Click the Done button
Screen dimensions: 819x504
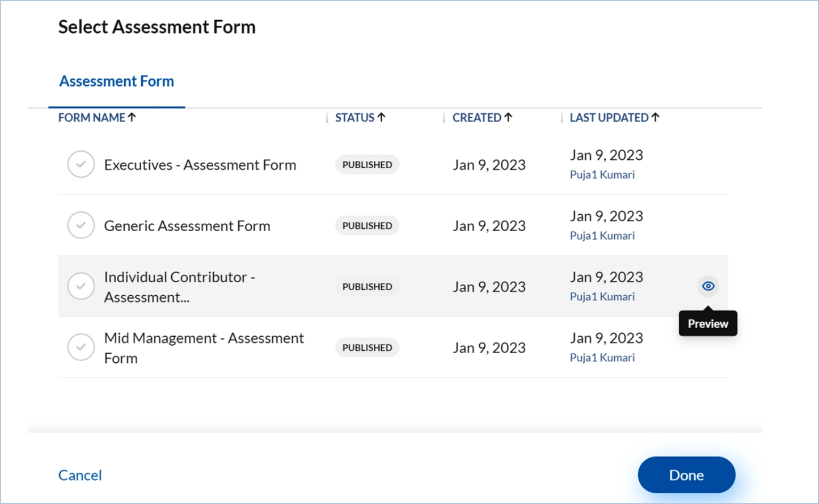coord(686,475)
